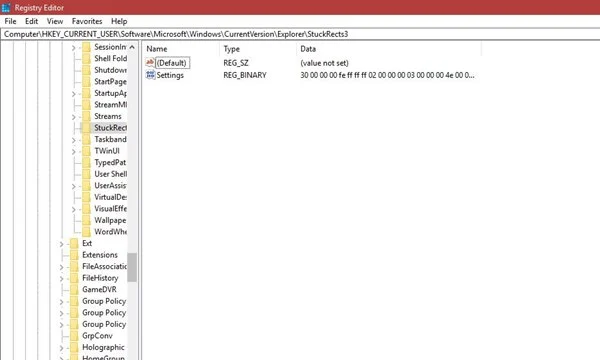Expand the Streams tree node
Screen dimensions: 600x360
click(73, 117)
